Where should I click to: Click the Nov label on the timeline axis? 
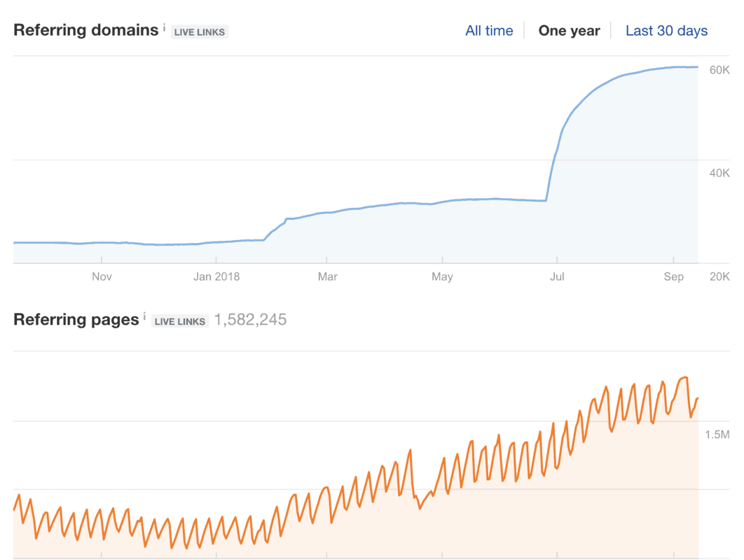coord(102,276)
